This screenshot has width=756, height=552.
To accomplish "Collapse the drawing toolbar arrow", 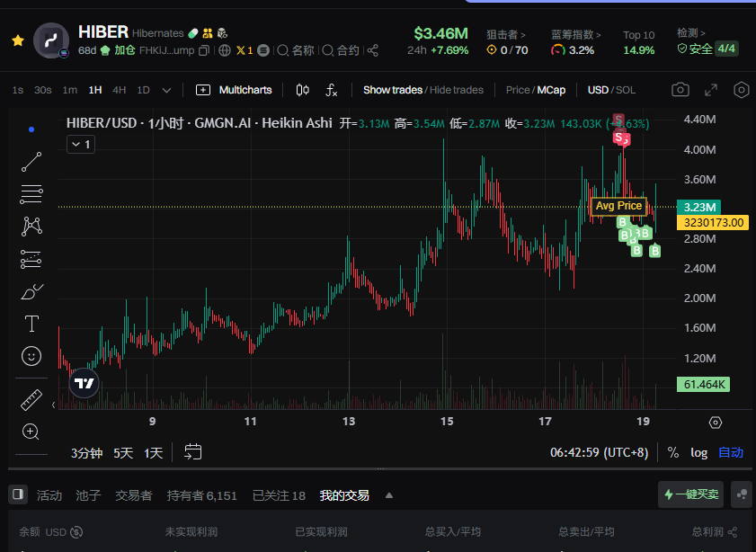I will click(x=54, y=405).
